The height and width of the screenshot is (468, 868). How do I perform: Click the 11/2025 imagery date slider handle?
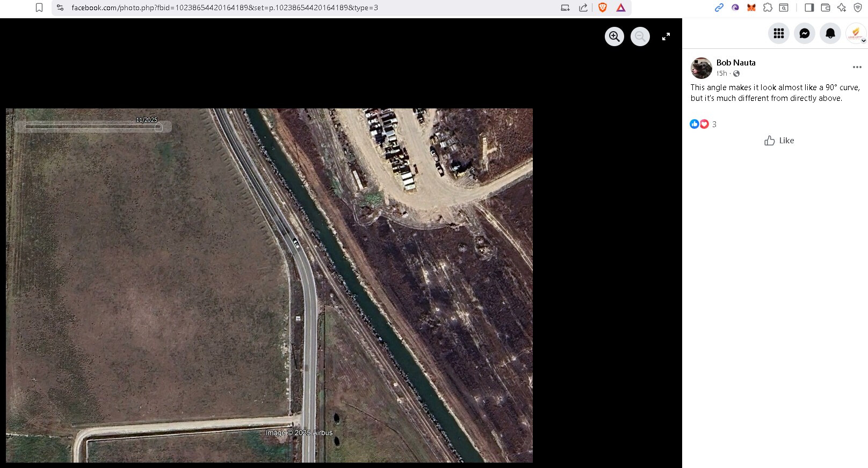pyautogui.click(x=158, y=127)
